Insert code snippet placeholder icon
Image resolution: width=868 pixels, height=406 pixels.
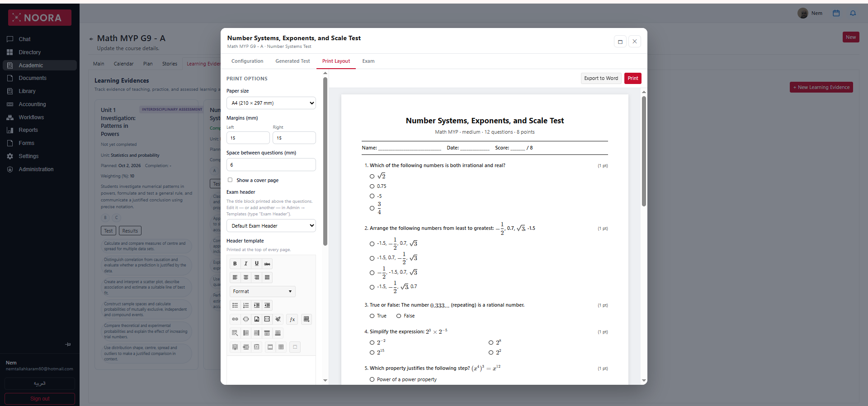tap(267, 319)
